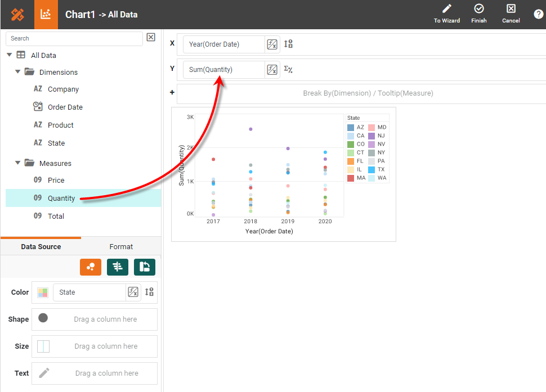Click the rotate chart orientation icon
Viewport: 546px width, 392px height.
click(x=144, y=267)
